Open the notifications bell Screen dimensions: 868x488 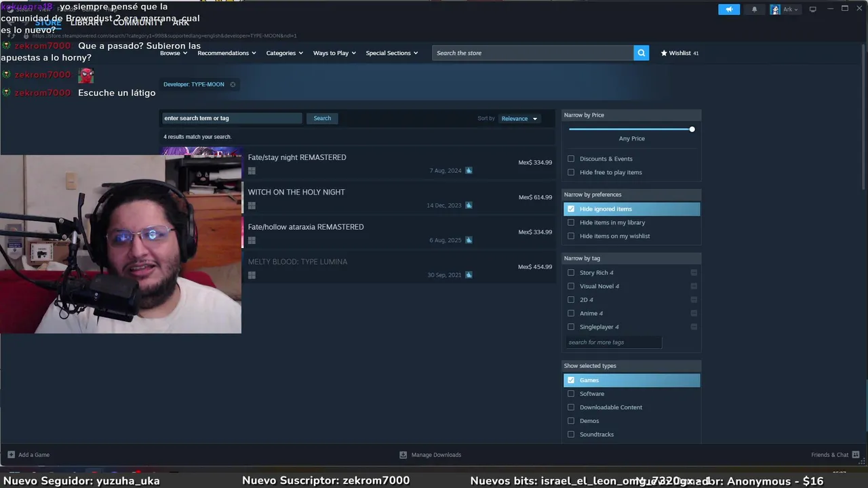point(754,9)
